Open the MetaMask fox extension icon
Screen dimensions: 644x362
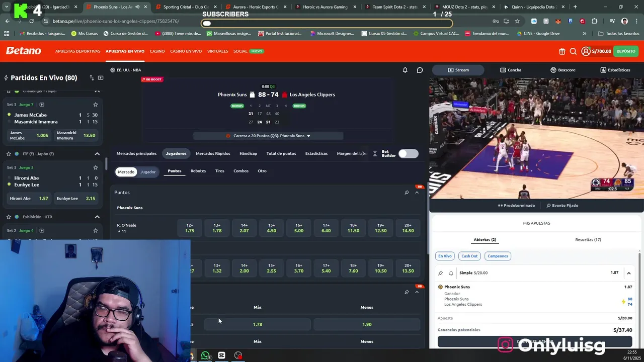click(558, 21)
